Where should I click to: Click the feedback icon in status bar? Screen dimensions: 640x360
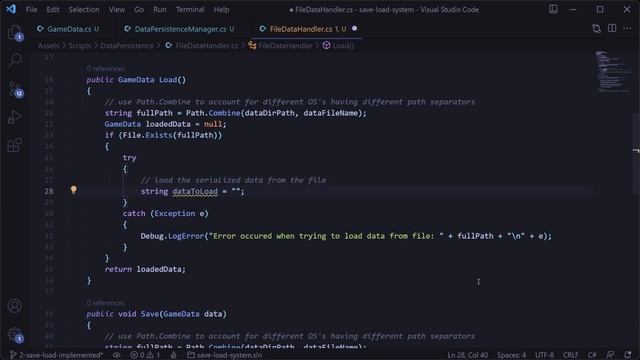coord(610,355)
